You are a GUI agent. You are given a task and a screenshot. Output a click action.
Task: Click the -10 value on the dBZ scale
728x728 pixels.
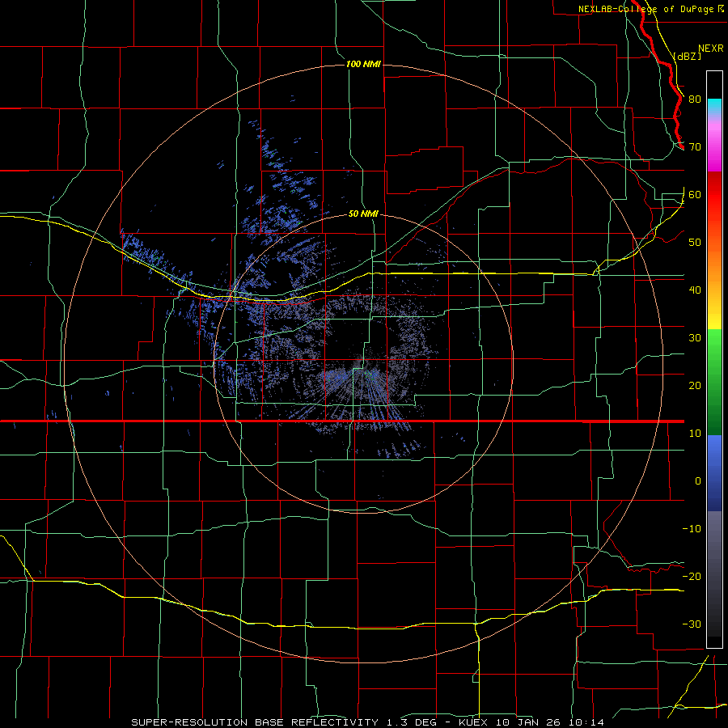point(692,529)
